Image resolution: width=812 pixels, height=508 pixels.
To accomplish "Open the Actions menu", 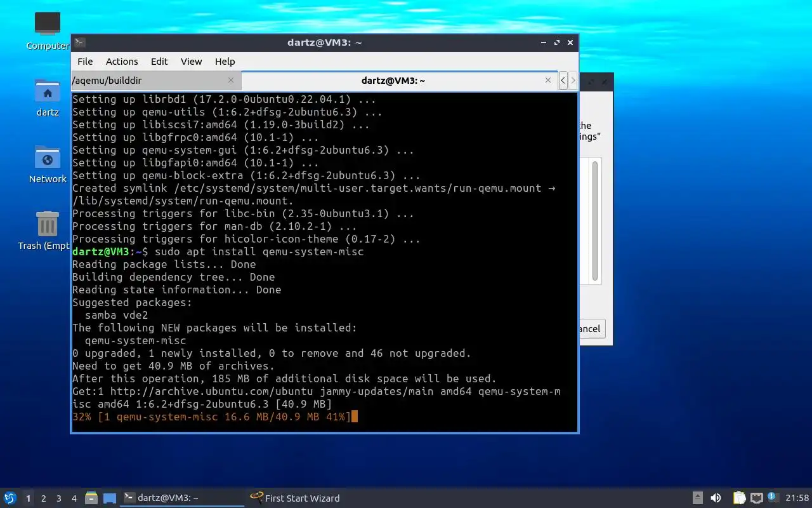I will pyautogui.click(x=122, y=62).
